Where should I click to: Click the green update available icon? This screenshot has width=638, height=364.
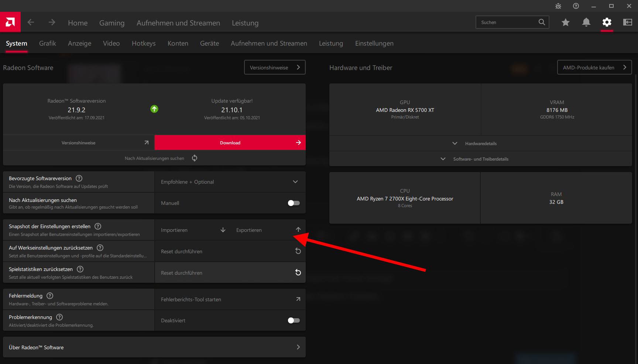pyautogui.click(x=154, y=109)
